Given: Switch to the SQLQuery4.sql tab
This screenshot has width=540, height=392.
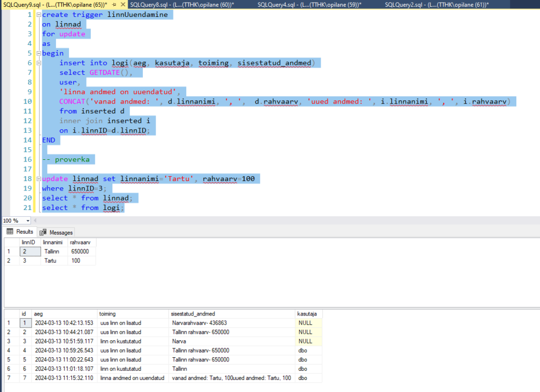Looking at the screenshot, I should tap(310, 5).
